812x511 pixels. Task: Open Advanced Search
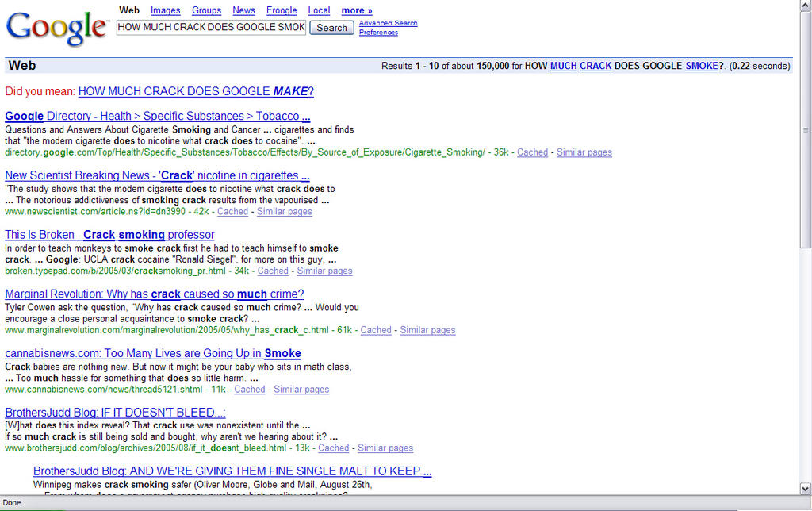(388, 23)
